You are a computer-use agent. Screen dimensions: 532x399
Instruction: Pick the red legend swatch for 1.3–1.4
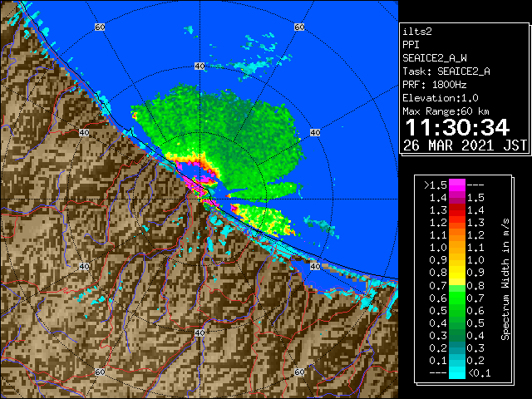click(457, 210)
